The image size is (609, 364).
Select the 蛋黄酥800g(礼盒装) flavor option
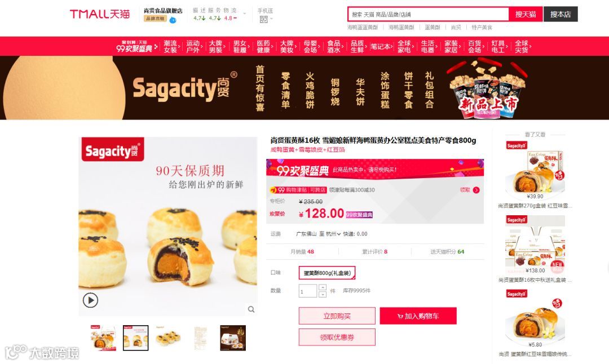point(327,273)
